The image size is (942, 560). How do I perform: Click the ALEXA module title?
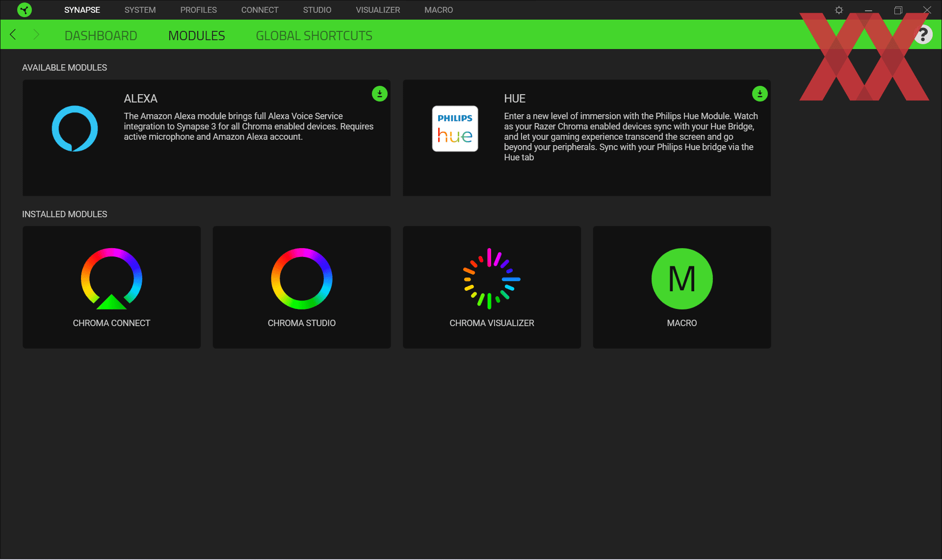[x=140, y=99]
